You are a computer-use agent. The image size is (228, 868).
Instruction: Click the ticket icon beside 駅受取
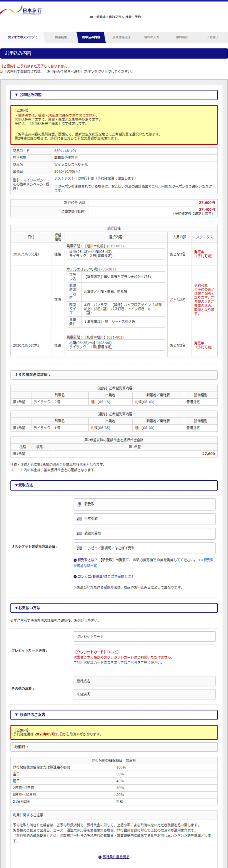pyautogui.click(x=79, y=504)
